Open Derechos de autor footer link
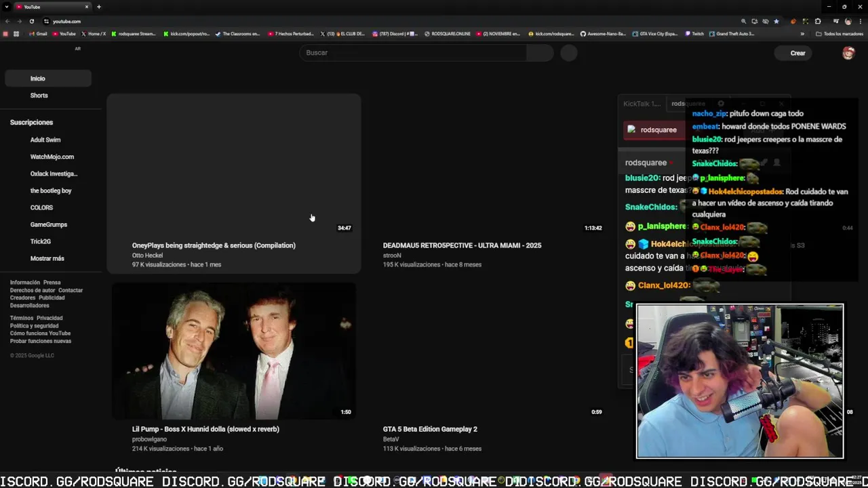This screenshot has width=868, height=488. click(32, 290)
